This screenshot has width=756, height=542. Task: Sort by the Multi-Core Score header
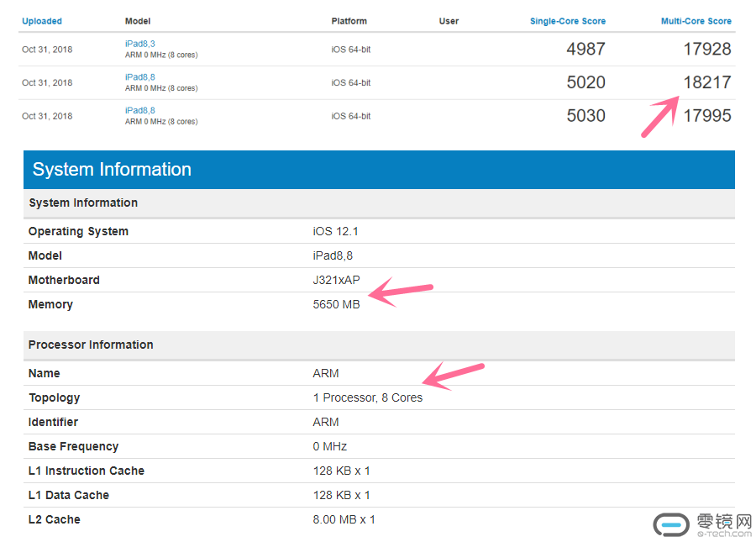click(696, 21)
